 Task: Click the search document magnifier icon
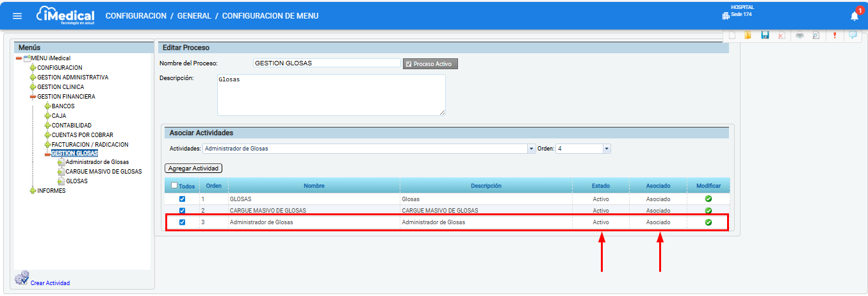(816, 36)
